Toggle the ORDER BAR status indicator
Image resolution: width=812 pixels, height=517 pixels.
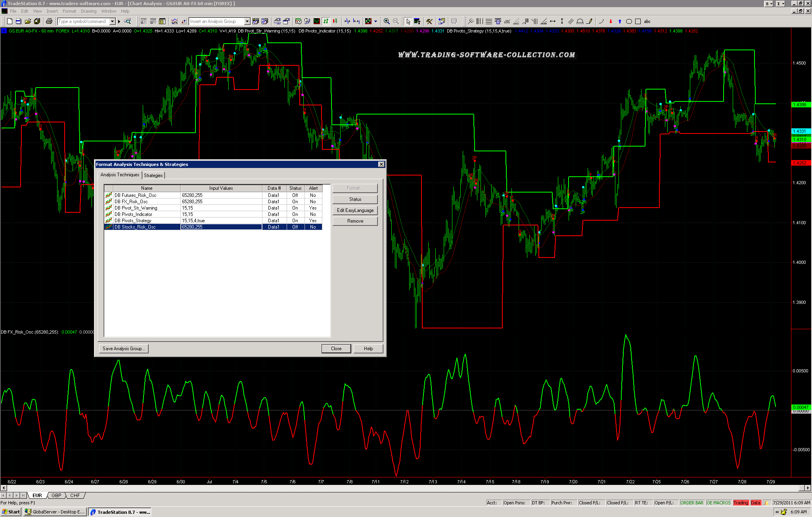[x=691, y=503]
